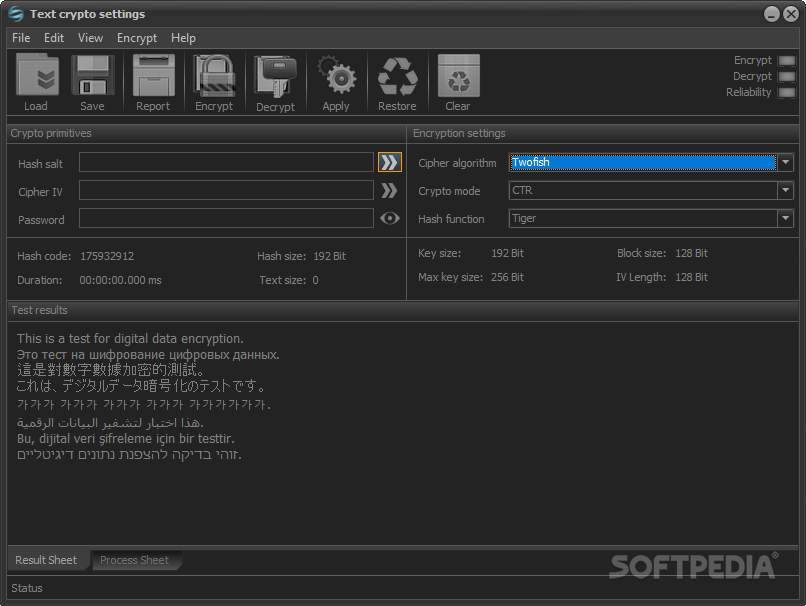The image size is (806, 606).
Task: Open the Help menu
Action: [184, 38]
